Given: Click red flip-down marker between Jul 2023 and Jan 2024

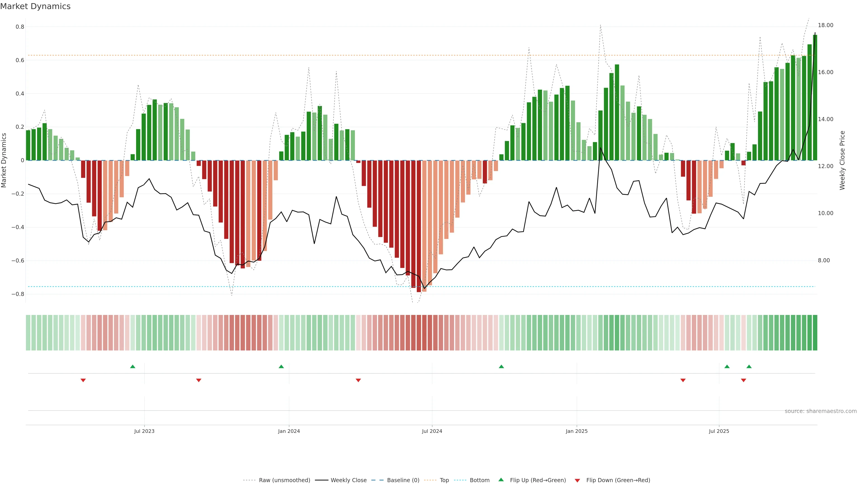Looking at the screenshot, I should pos(199,380).
